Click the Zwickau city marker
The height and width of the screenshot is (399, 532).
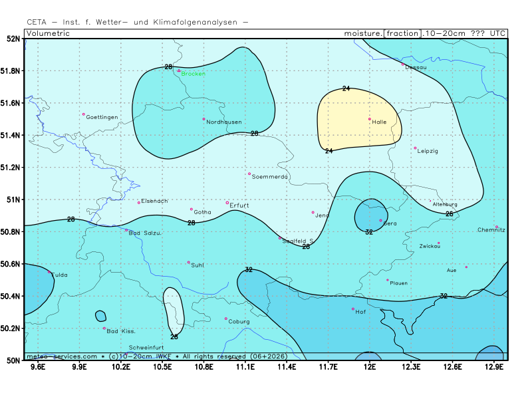pos(438,243)
